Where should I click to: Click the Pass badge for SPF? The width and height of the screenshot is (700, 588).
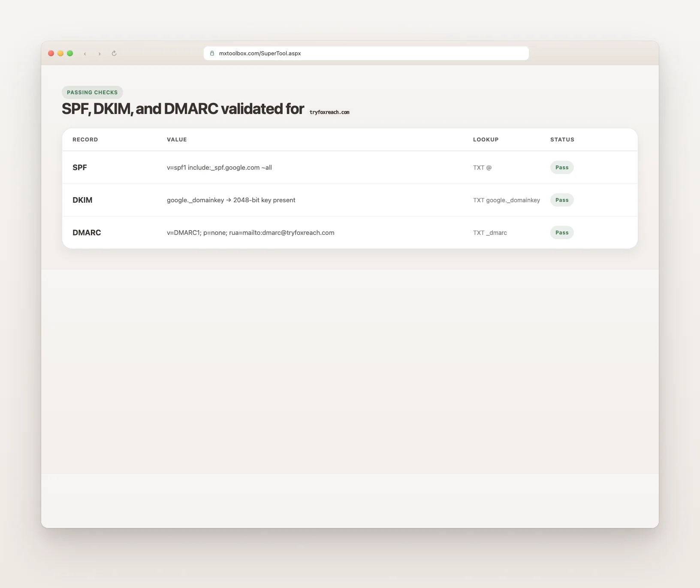click(x=562, y=168)
